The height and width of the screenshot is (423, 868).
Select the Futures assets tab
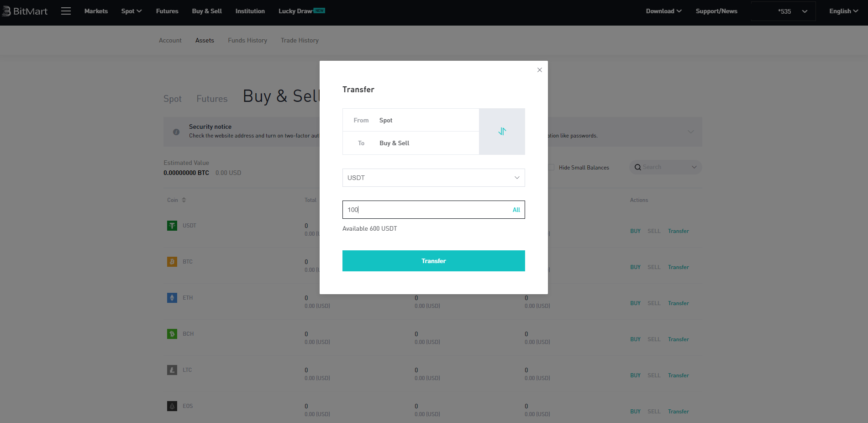(212, 99)
